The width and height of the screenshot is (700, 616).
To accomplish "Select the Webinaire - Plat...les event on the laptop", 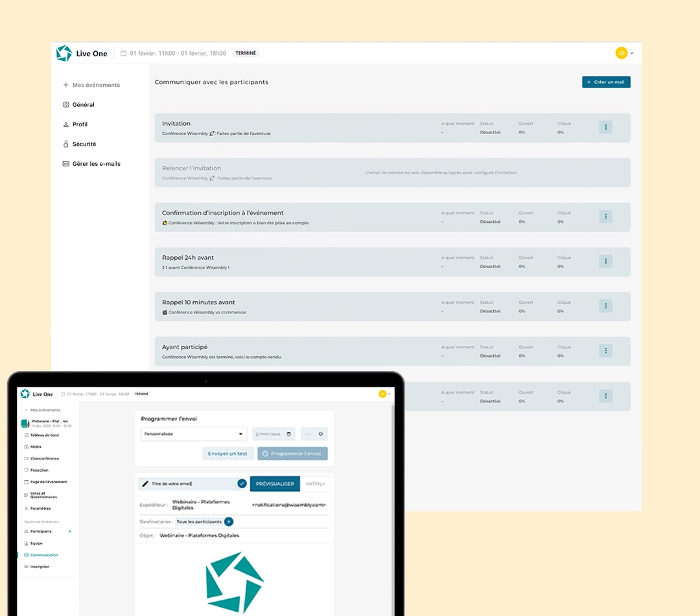I will coord(47,423).
